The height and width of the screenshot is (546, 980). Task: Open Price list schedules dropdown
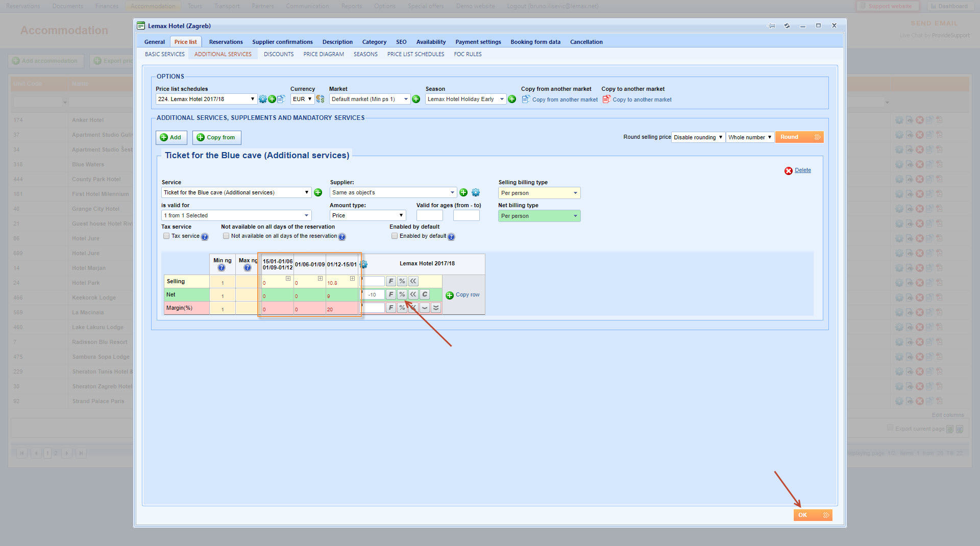tap(206, 99)
